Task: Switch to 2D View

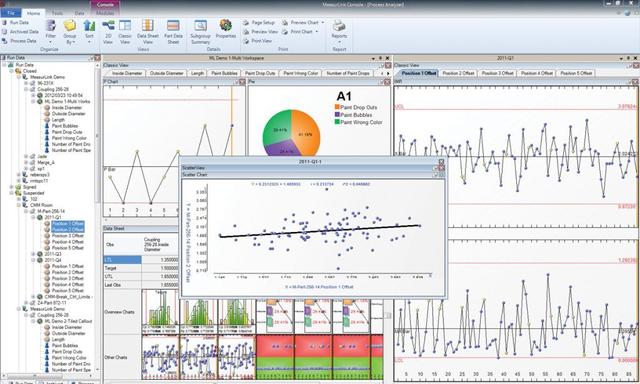Action: point(108,31)
